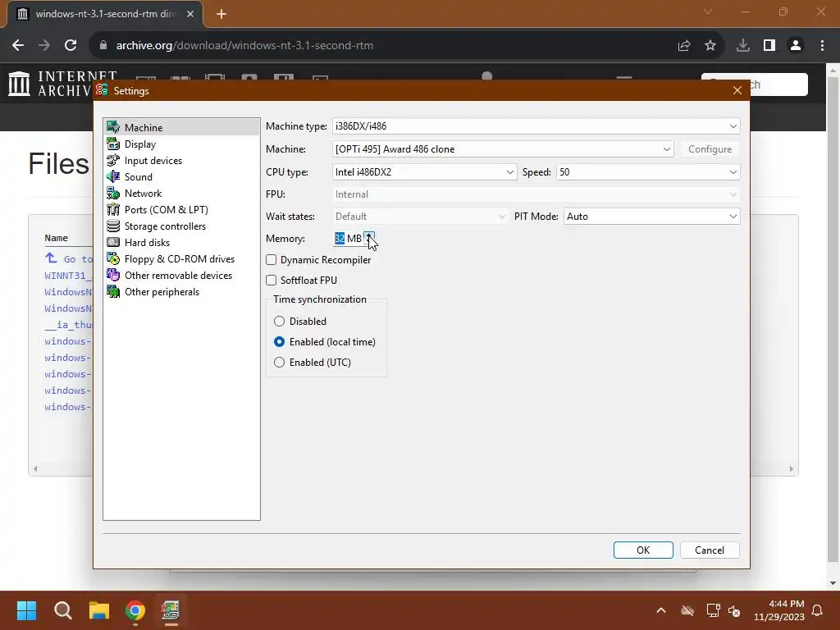Enable the Dynamic Recompiler checkbox

[x=271, y=260]
